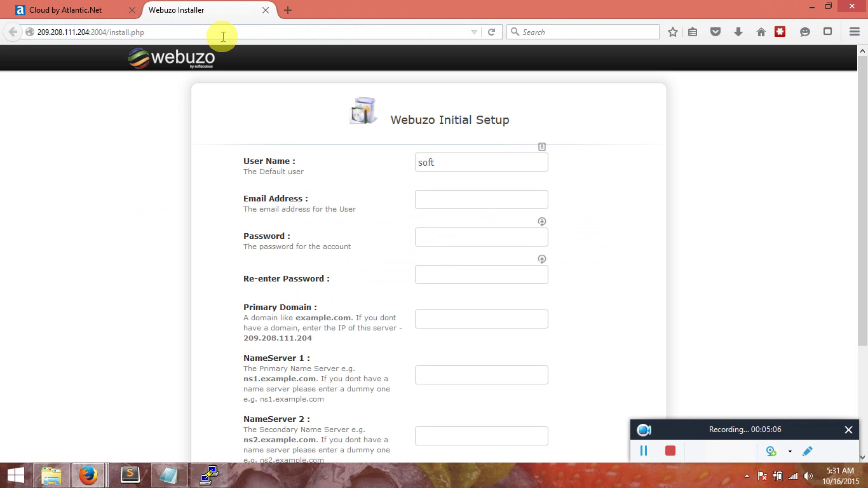Viewport: 868px width, 488px height.
Task: Click the small icon above User Name field
Action: point(542,147)
